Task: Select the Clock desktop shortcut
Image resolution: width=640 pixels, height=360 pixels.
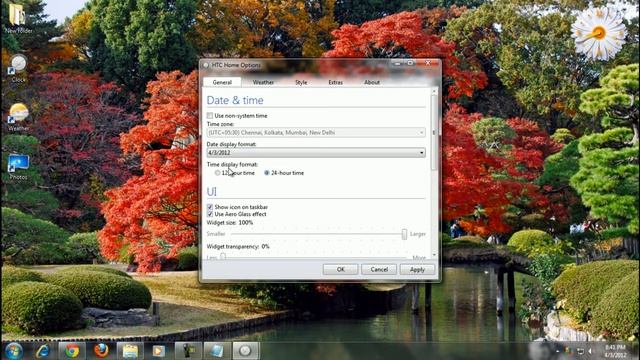Action: coord(18,69)
